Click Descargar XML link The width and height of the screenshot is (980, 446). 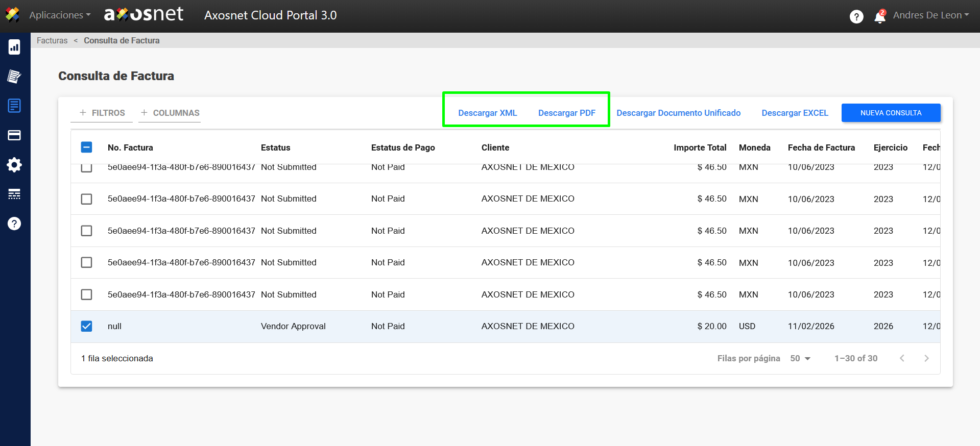pyautogui.click(x=487, y=113)
